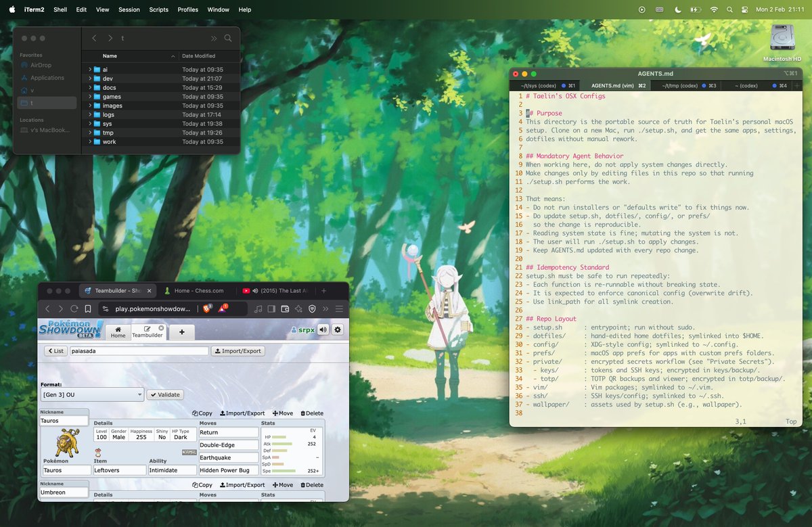Expand the dev folder disclosure triangle
The image size is (812, 527).
click(90, 78)
